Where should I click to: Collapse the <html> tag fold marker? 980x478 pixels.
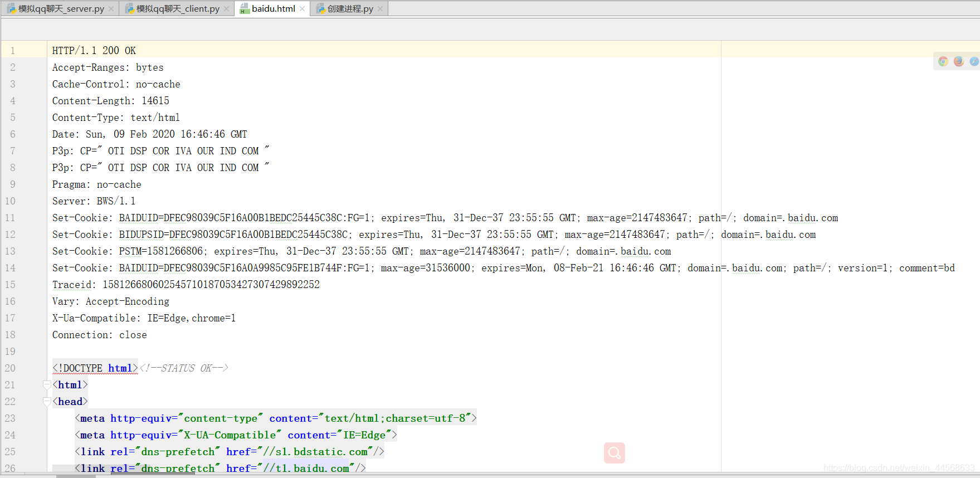click(x=47, y=384)
